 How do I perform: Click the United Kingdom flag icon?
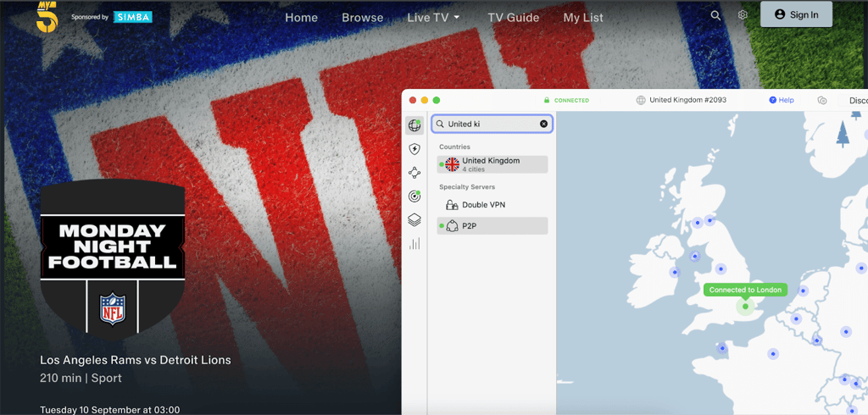[453, 164]
